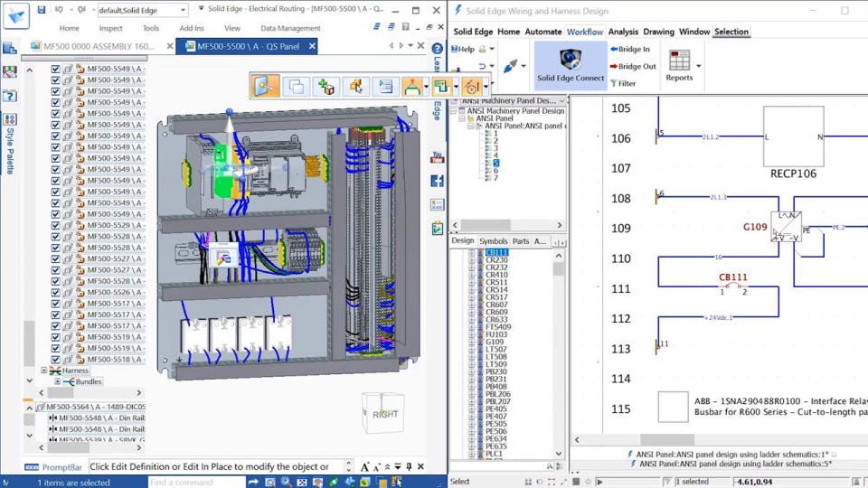Toggle the MF500-5518 part checkbox
Screen dimensions: 868x488
click(x=55, y=359)
